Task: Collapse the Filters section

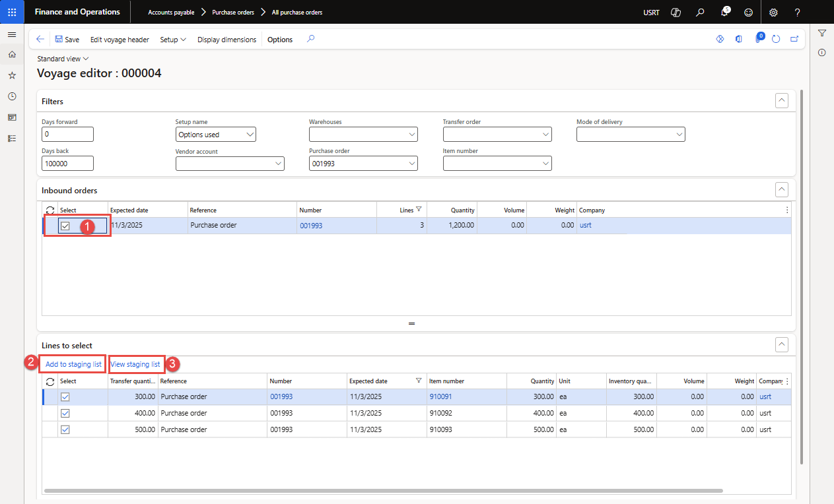Action: coord(782,101)
